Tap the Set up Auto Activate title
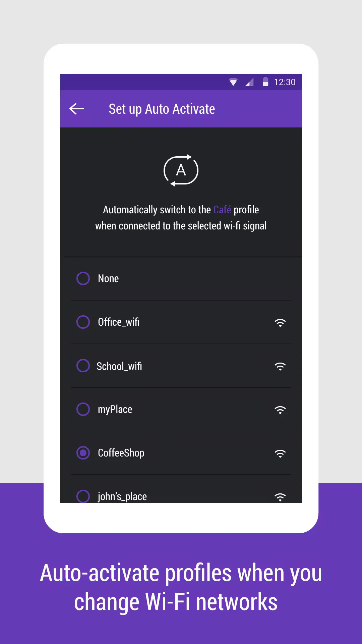The width and height of the screenshot is (362, 644). coord(162,109)
